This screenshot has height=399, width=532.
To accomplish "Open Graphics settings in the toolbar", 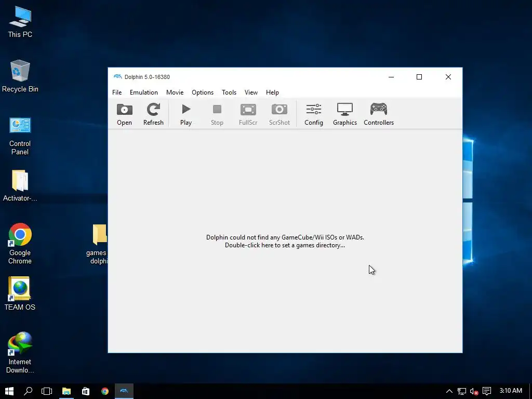I will pos(345,114).
